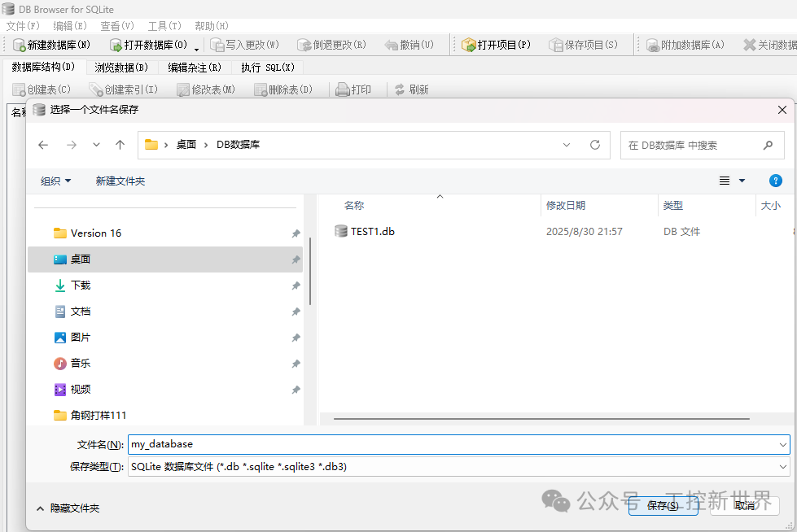Viewport: 797px width, 532px height.
Task: Click the Up one level arrow
Action: (120, 145)
